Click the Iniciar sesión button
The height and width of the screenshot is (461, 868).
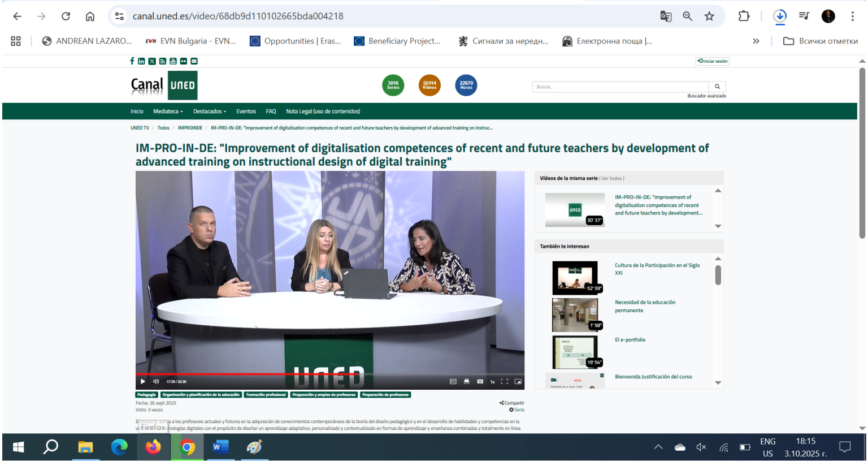(713, 61)
